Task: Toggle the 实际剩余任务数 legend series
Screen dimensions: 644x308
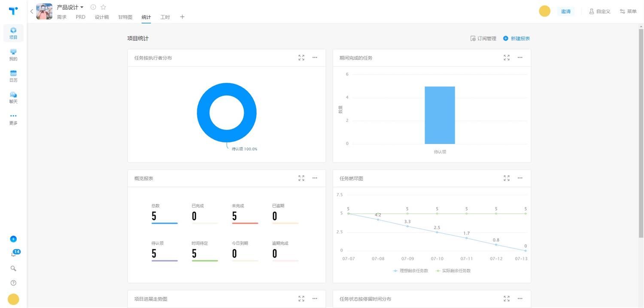Action: [x=453, y=271]
